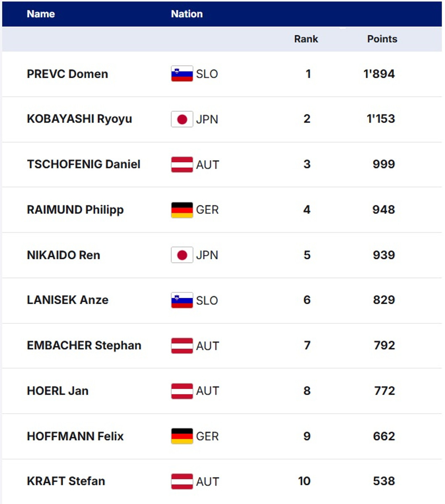Click the AUT nation code for HOERL Jan
The width and height of the screenshot is (445, 504).
click(x=208, y=391)
